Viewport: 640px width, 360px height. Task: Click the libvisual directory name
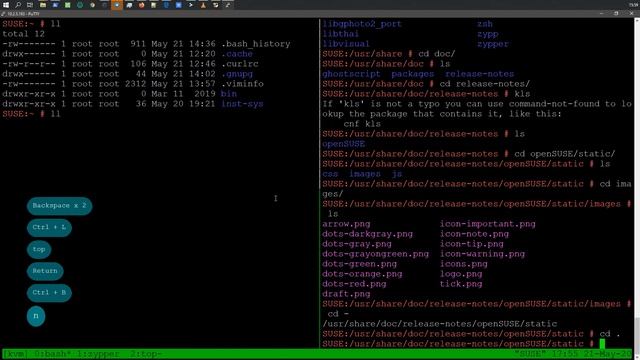pos(346,44)
